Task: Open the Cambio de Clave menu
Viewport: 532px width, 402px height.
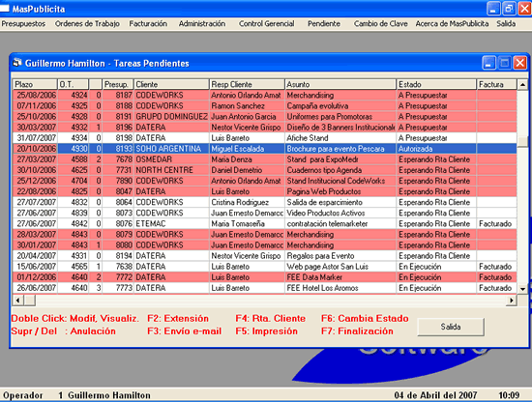Action: (381, 24)
